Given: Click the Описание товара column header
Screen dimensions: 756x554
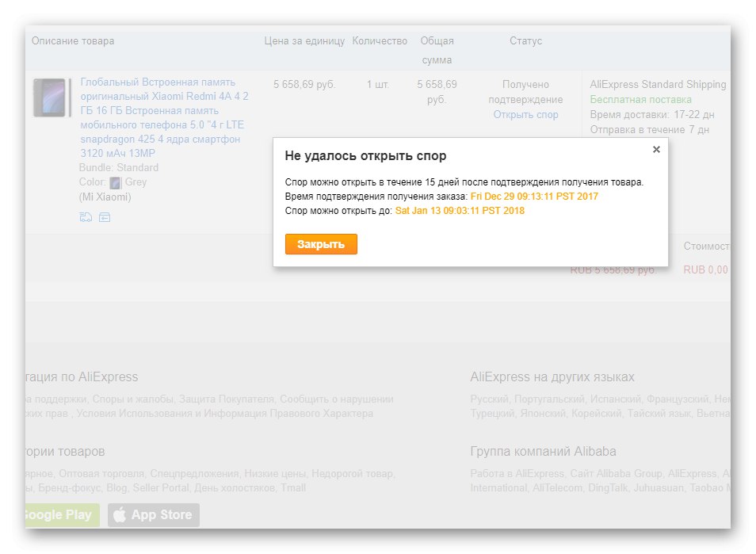Looking at the screenshot, I should tap(73, 41).
